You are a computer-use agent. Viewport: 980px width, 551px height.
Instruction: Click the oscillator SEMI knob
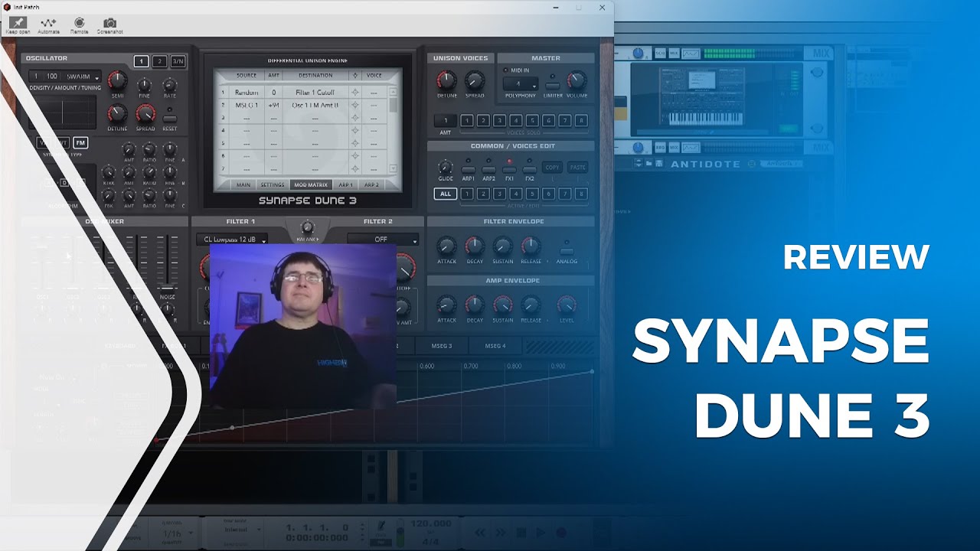pos(117,80)
